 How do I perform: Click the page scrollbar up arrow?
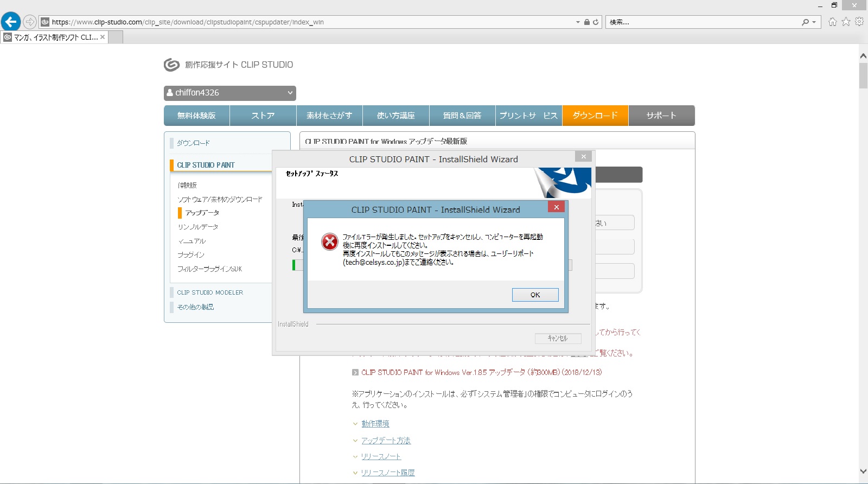[863, 56]
